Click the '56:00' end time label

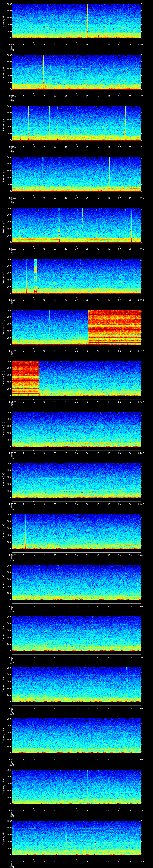point(141,606)
